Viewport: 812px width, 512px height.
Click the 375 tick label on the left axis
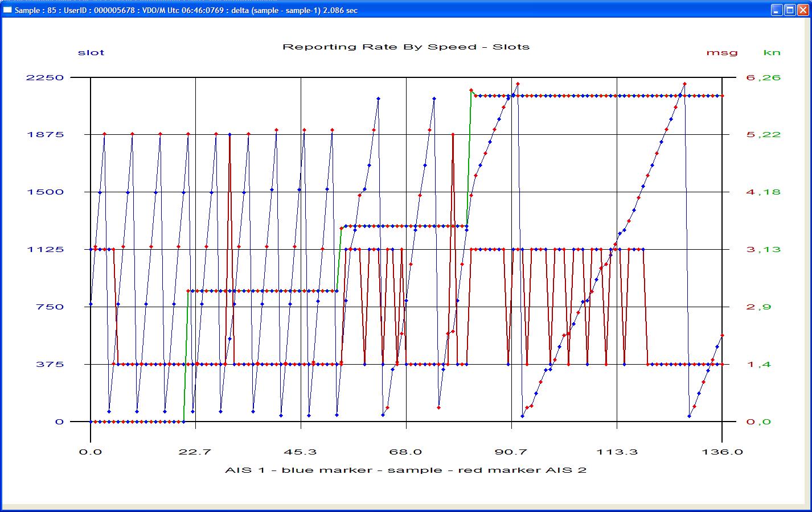click(50, 364)
